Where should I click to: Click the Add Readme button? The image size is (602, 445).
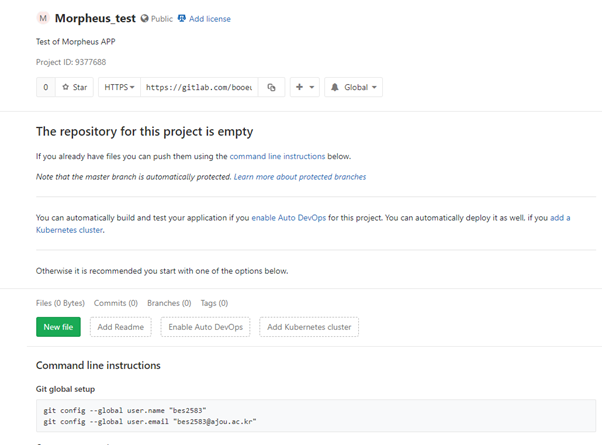click(x=121, y=327)
